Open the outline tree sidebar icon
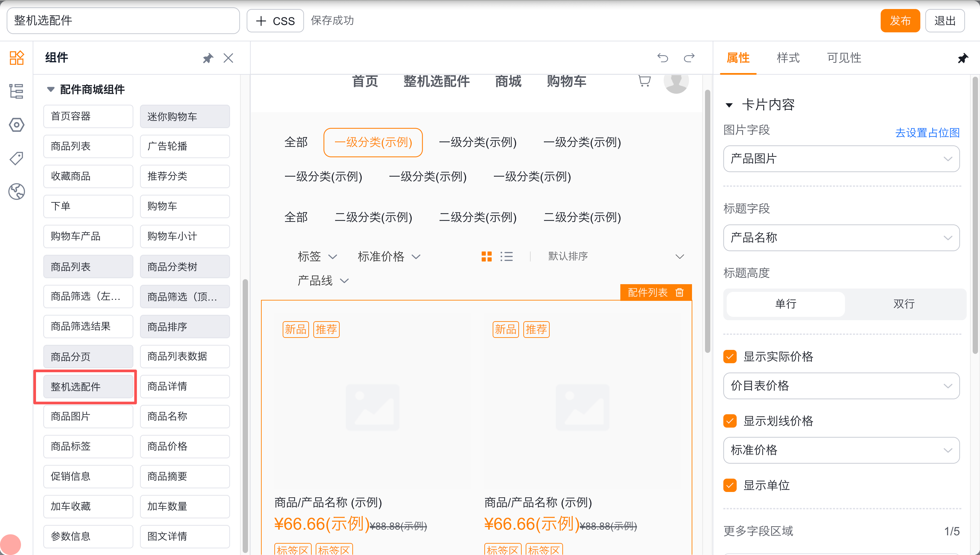The height and width of the screenshot is (555, 980). (x=16, y=91)
